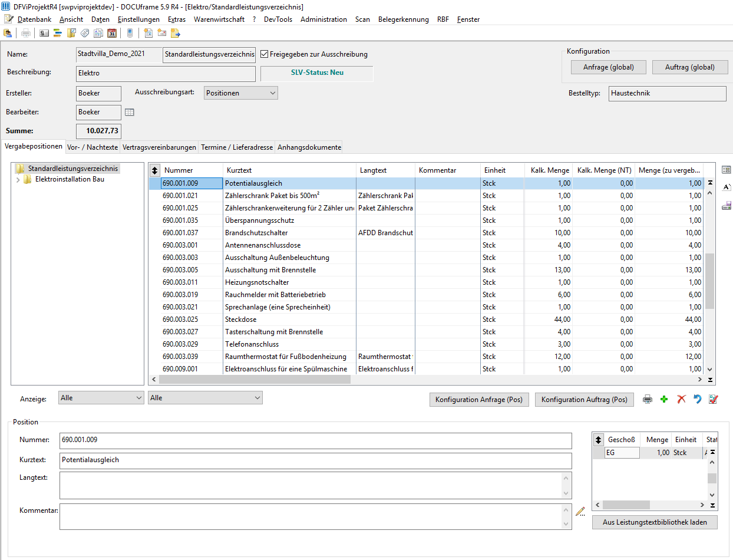The image size is (733, 560).
Task: Print positions using printer icon below table
Action: point(648,400)
